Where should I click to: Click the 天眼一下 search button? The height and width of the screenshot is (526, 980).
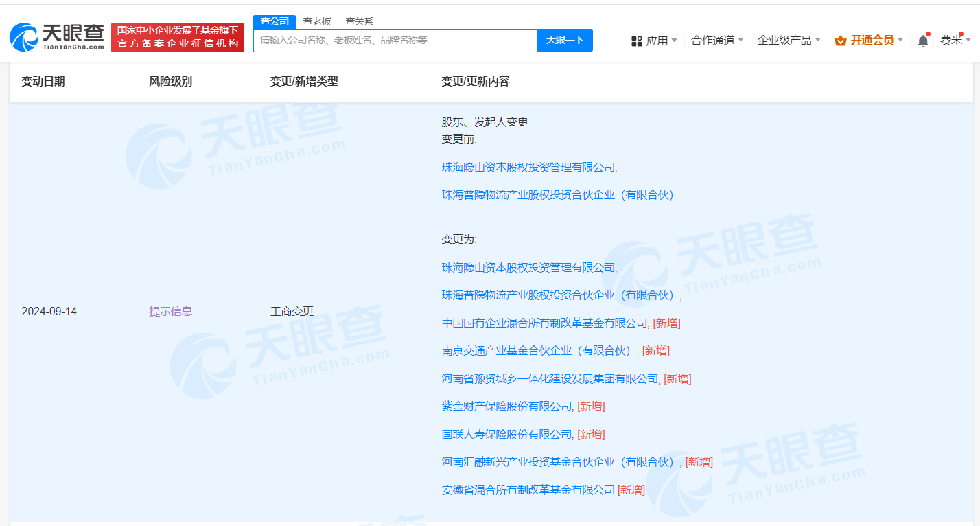point(565,40)
